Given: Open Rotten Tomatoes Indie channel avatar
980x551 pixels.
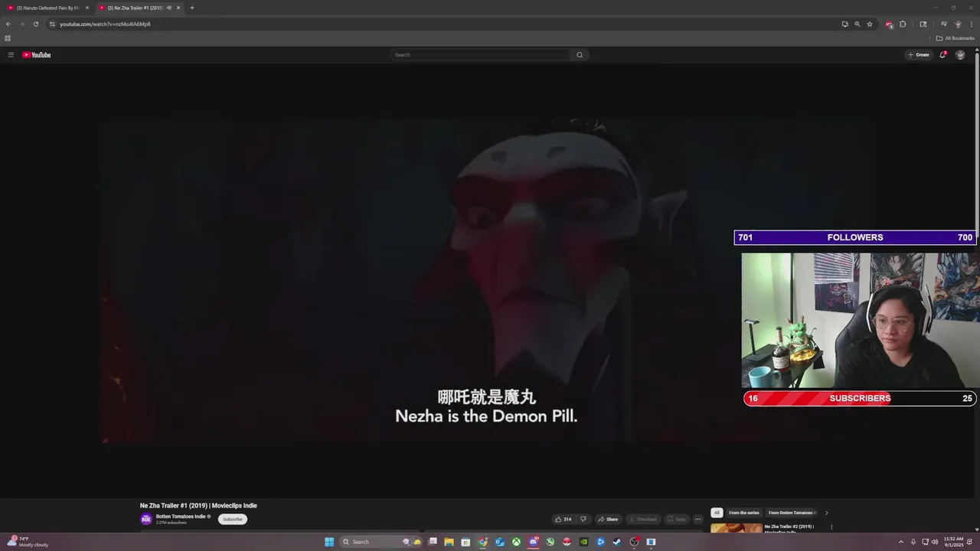Looking at the screenshot, I should click(146, 519).
